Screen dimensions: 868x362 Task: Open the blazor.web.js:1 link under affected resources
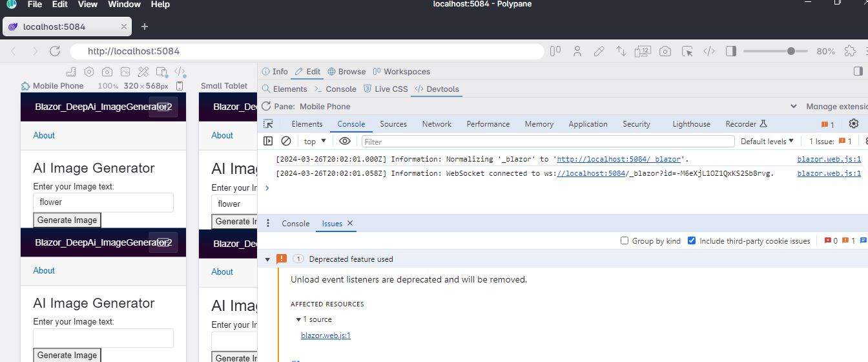coord(325,335)
